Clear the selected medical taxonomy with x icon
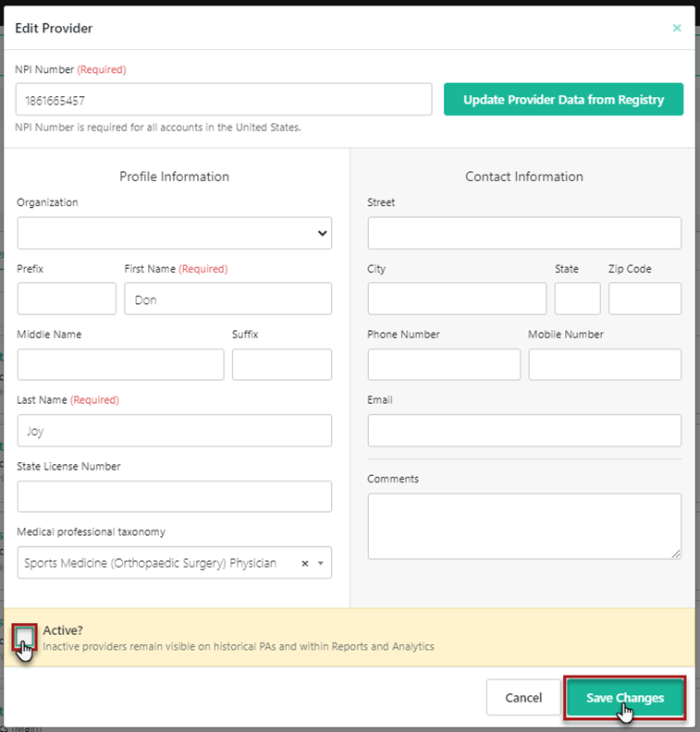Screen dimensions: 700x732 (305, 563)
